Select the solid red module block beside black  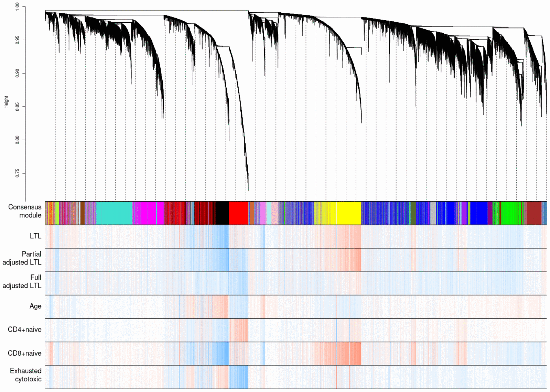pos(238,213)
